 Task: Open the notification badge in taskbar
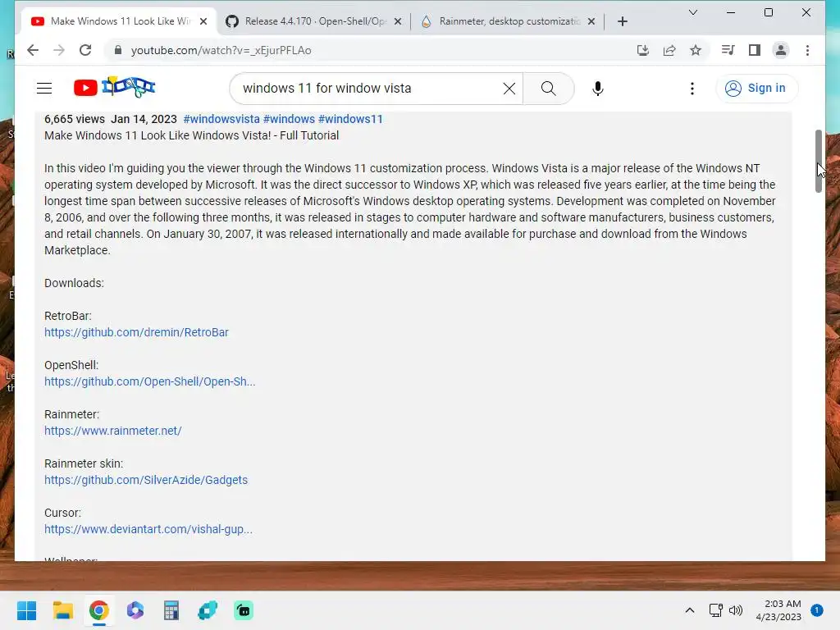click(816, 610)
